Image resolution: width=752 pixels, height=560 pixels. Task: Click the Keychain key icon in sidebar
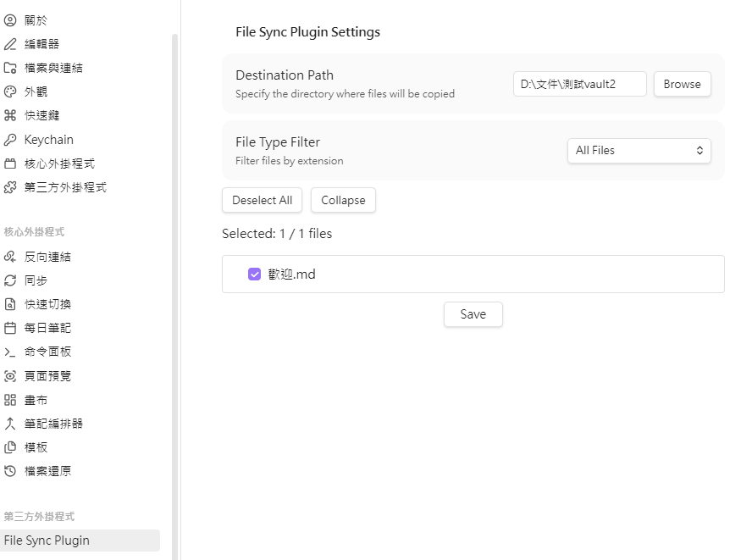pyautogui.click(x=10, y=140)
